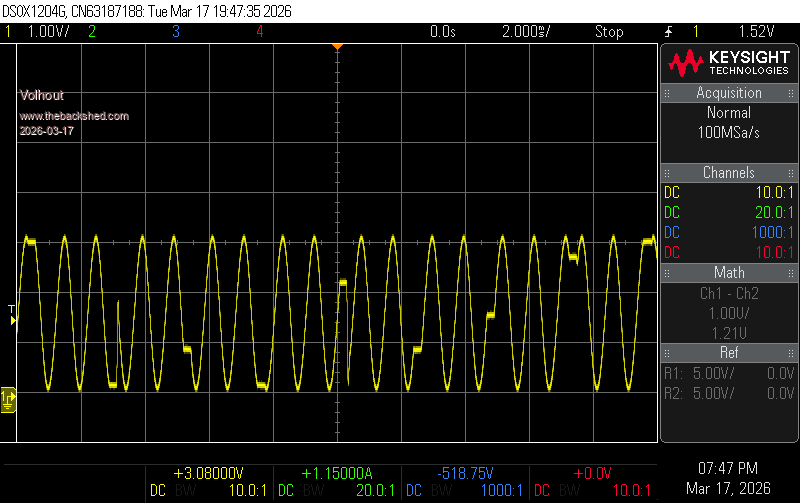Select channel 2 indicator in top bar
The width and height of the screenshot is (800, 503).
[92, 32]
